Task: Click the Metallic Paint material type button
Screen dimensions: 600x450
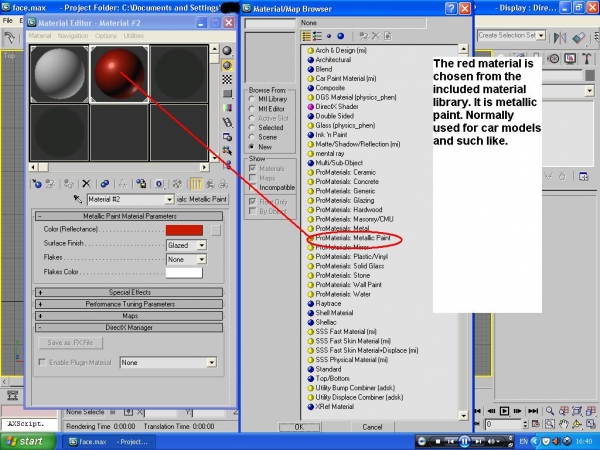Action: pyautogui.click(x=202, y=199)
